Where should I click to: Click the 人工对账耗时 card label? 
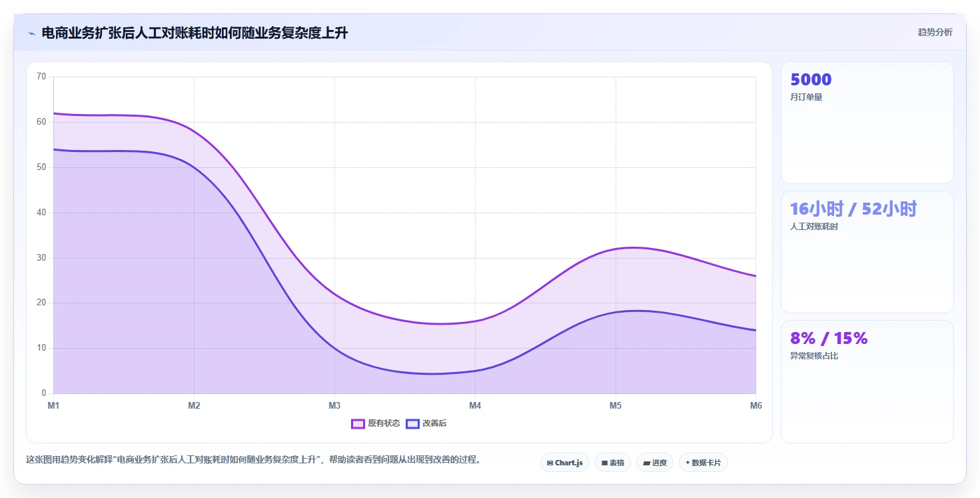[x=814, y=227]
